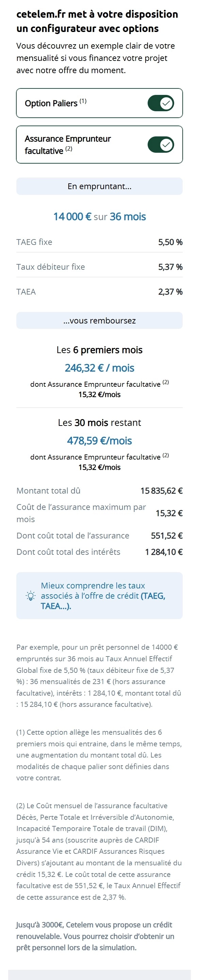Click the 14 000 € sur 36 mois amount
Image resolution: width=199 pixels, height=980 pixels.
click(x=99, y=216)
